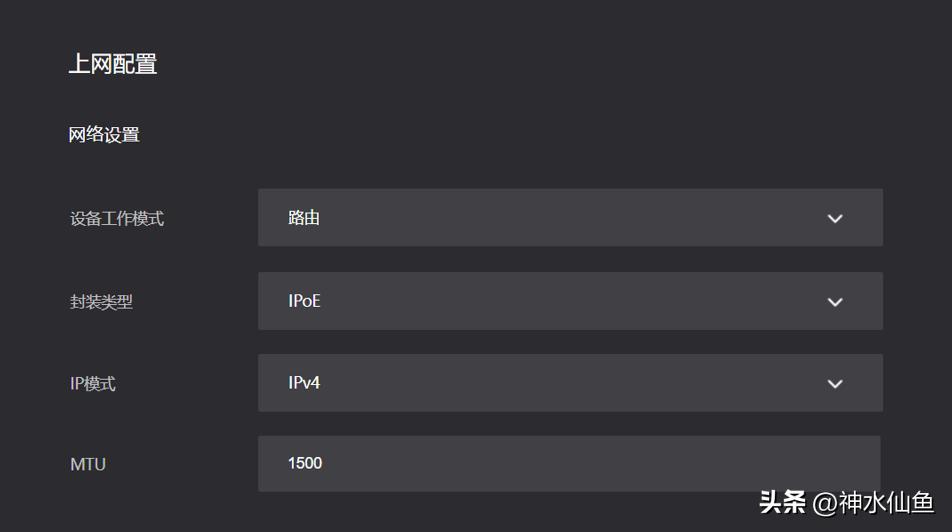
Task: Click the 网络设置 section title
Action: click(x=104, y=135)
